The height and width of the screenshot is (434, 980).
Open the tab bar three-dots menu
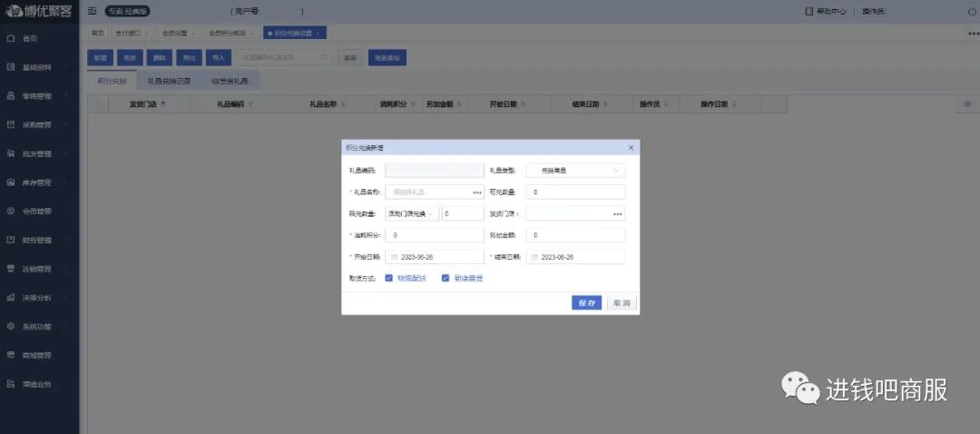(x=973, y=34)
